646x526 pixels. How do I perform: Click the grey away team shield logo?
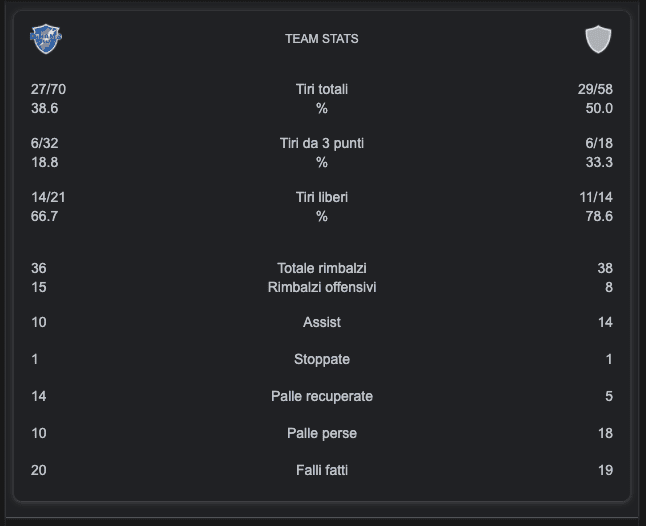click(598, 39)
